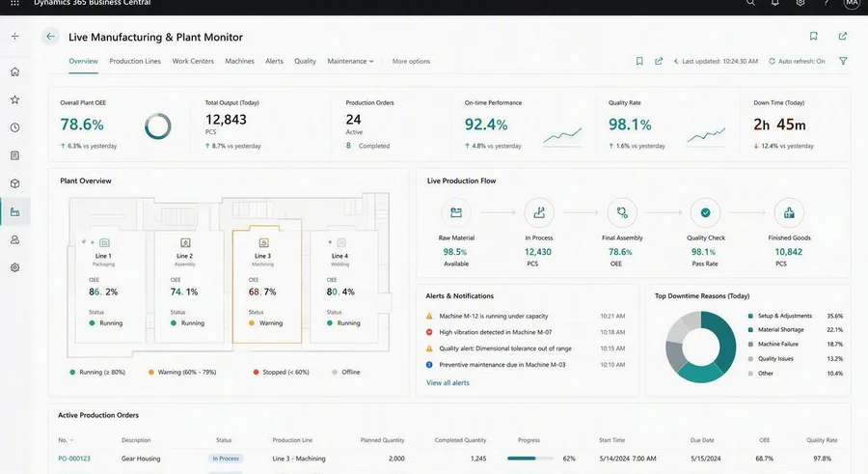
Task: Open the sidebar settings gear icon
Action: 14,267
